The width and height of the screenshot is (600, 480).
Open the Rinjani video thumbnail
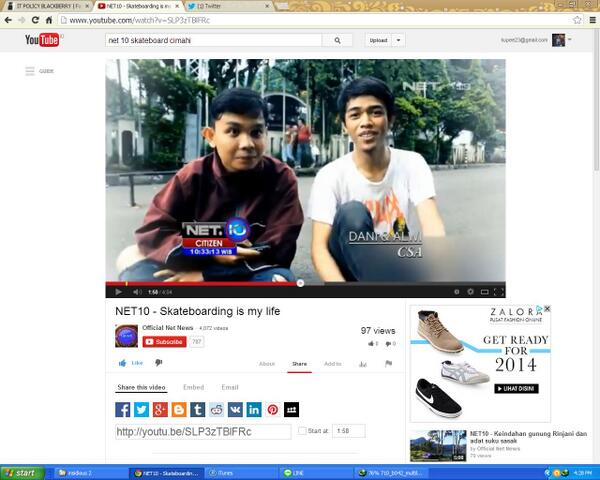click(x=438, y=446)
